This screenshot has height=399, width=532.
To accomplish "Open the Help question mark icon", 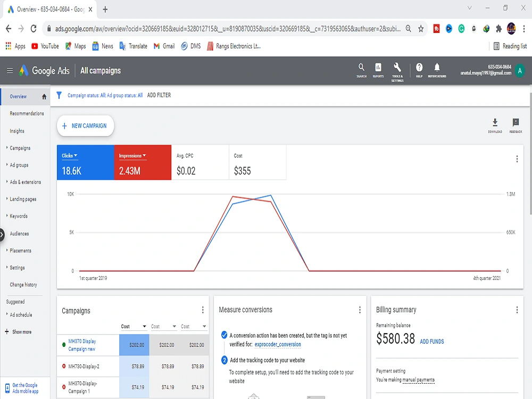I will [x=419, y=70].
